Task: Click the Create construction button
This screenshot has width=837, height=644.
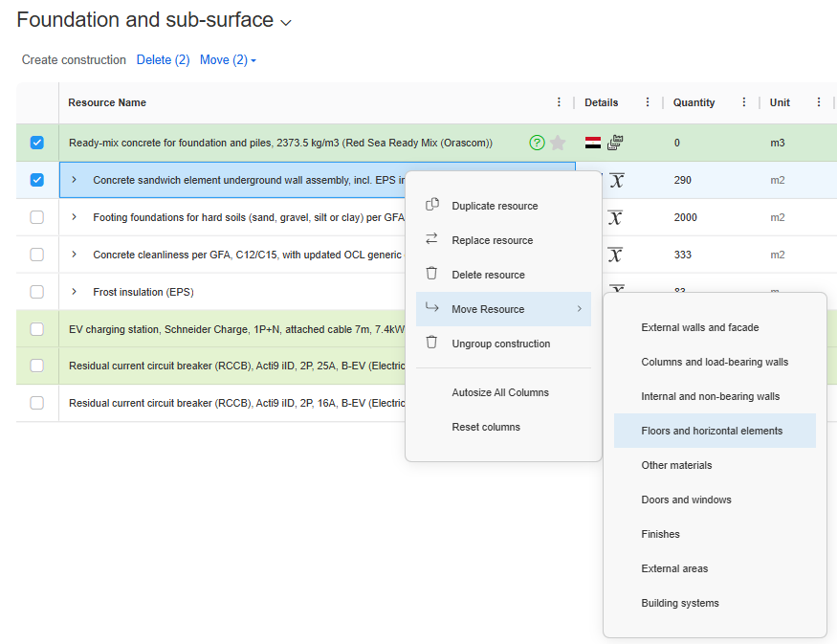Action: tap(74, 60)
